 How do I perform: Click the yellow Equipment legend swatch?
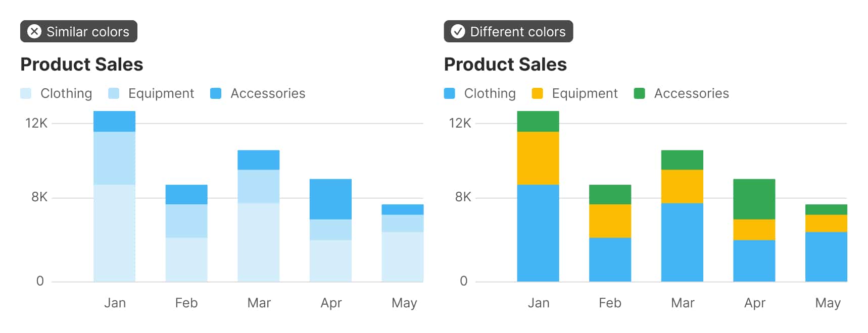coord(538,93)
